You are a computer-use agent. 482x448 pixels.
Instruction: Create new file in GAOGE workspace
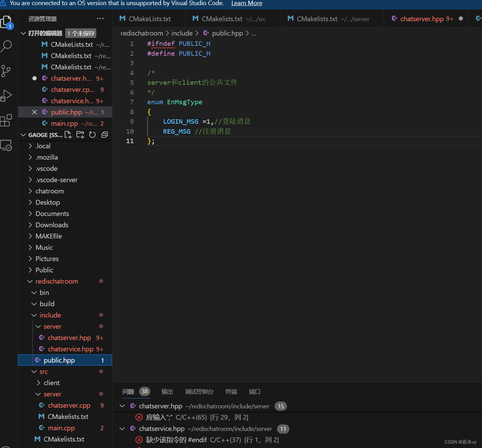coord(68,135)
